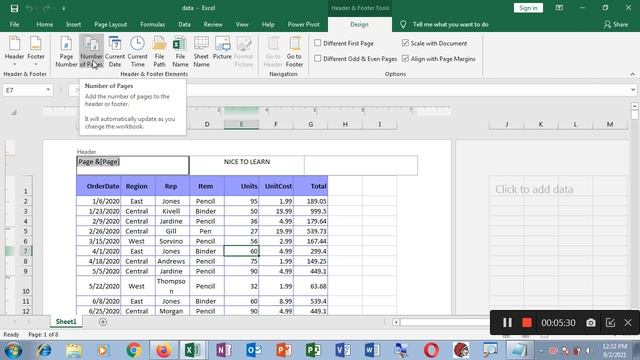Open Quick Access Toolbar customize dropdown
Image resolution: width=640 pixels, height=360 pixels.
[64, 8]
